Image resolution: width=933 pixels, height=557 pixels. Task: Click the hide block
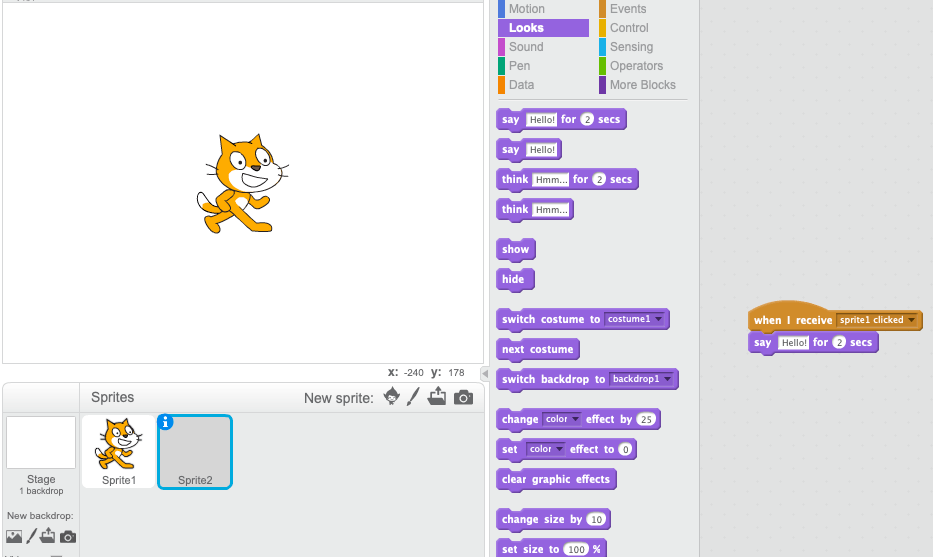tap(515, 280)
